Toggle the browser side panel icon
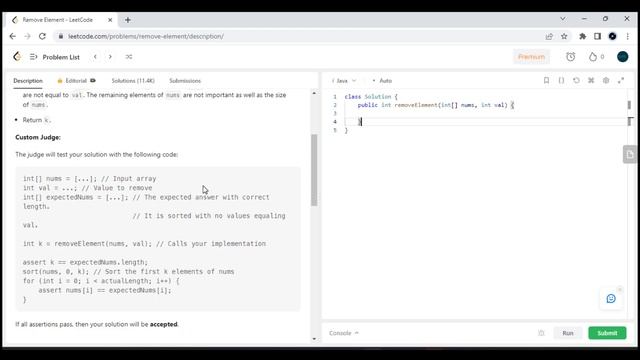 [x=597, y=36]
